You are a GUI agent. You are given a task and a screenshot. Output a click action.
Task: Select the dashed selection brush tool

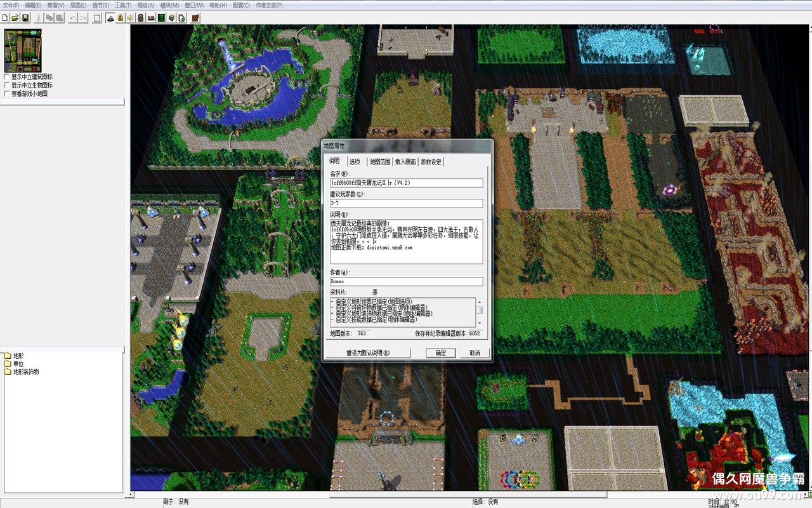[x=97, y=18]
